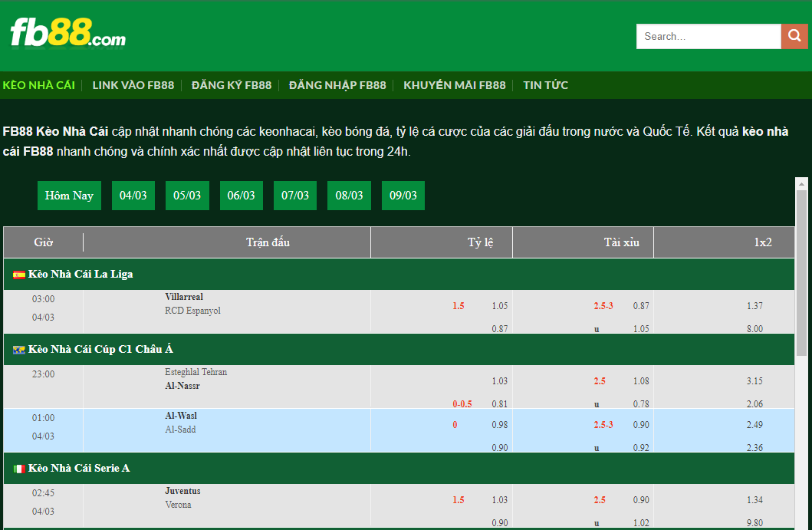
Task: Click the Villarreal team name
Action: coord(184,297)
